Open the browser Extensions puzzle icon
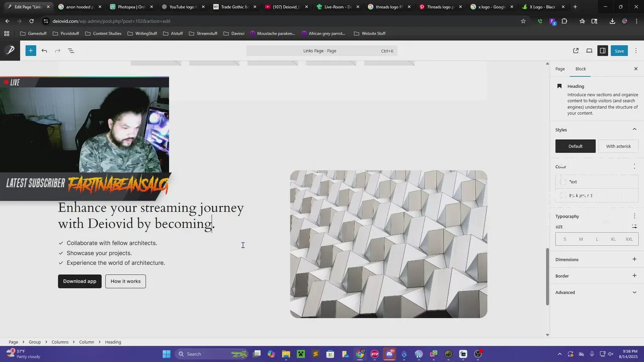The height and width of the screenshot is (362, 644). click(x=564, y=21)
